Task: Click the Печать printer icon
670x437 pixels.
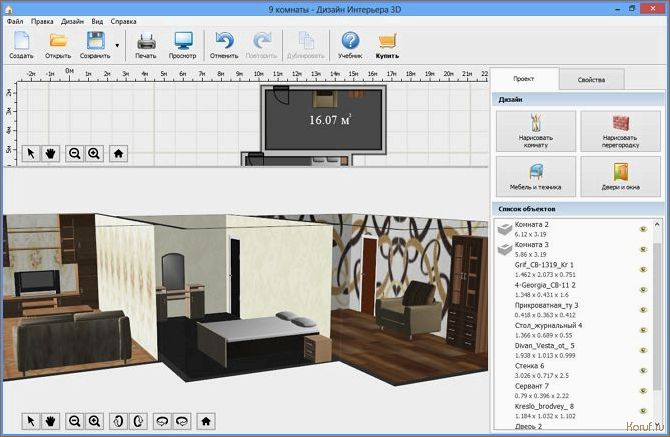Action: (145, 42)
